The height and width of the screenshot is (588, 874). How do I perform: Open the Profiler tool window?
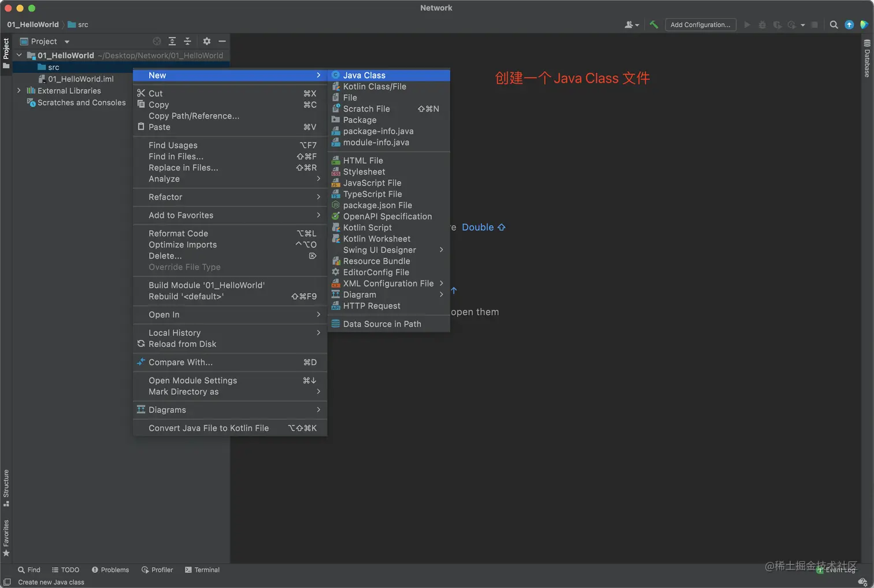[157, 570]
